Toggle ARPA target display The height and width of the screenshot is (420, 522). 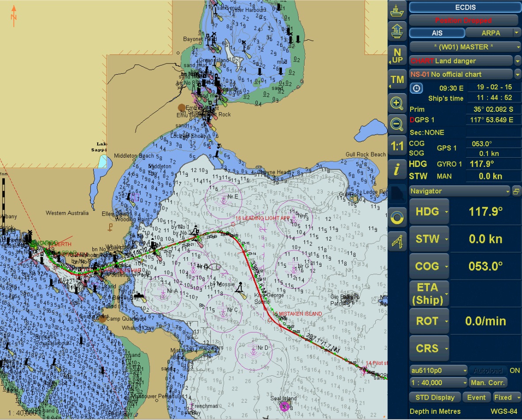click(490, 33)
